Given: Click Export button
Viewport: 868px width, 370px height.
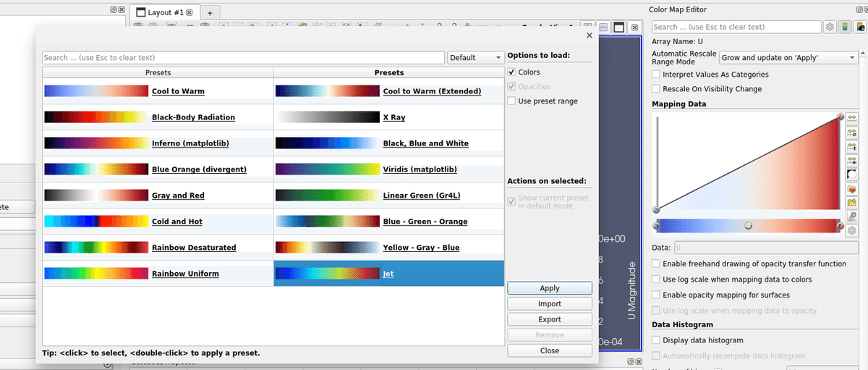Looking at the screenshot, I should (550, 319).
